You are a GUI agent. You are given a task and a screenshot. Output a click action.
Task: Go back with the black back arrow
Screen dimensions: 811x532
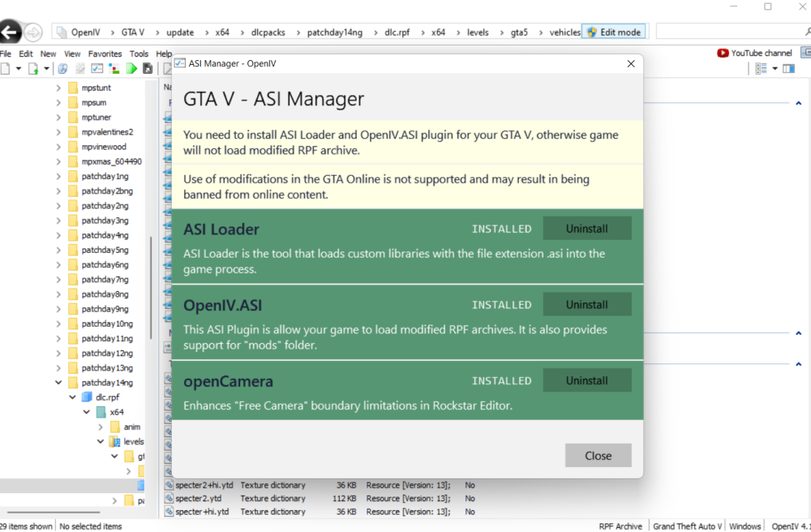click(9, 32)
